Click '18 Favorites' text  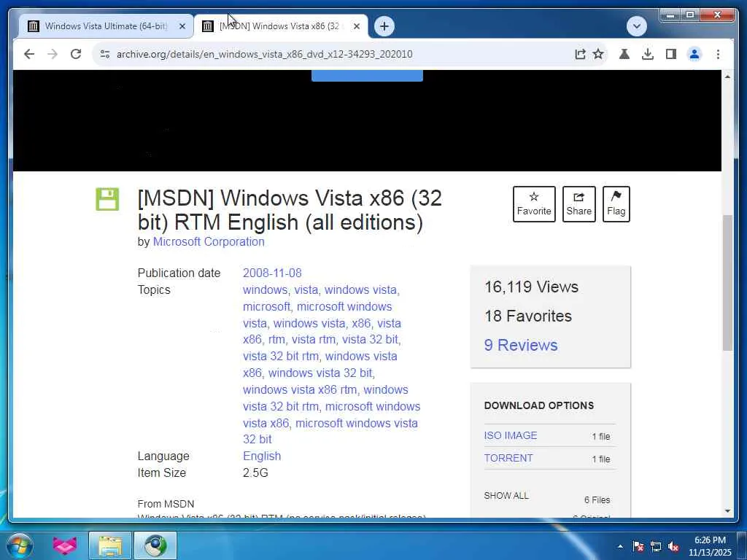pyautogui.click(x=528, y=316)
